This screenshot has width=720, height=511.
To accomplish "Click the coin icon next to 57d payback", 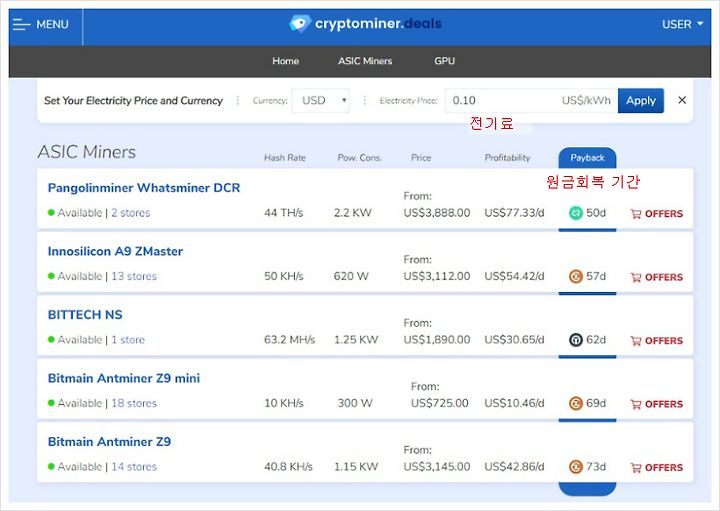I will [x=575, y=276].
